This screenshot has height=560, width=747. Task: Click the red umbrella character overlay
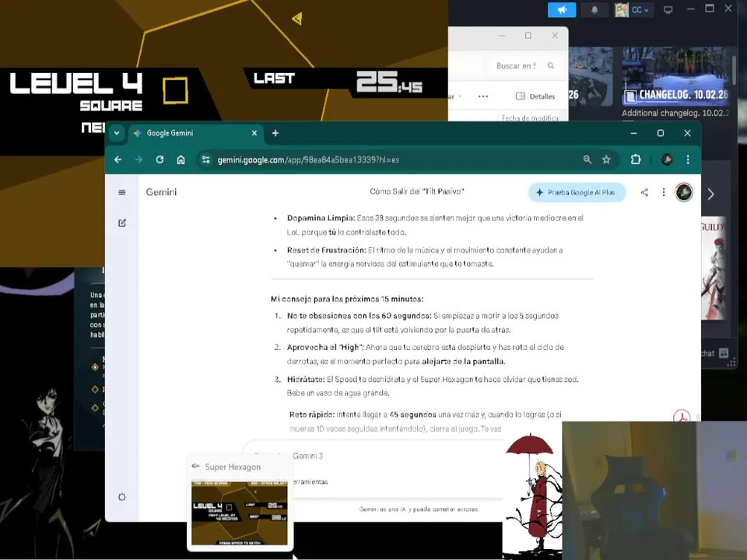[x=532, y=495]
